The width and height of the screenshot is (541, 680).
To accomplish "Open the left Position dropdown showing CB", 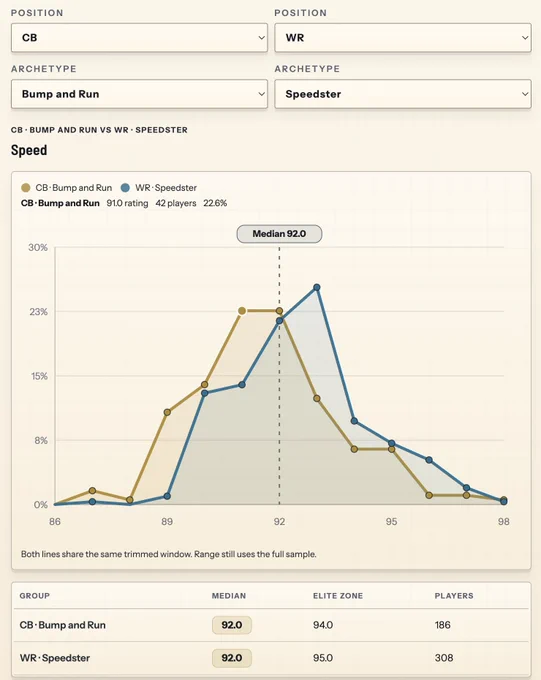I will click(139, 38).
